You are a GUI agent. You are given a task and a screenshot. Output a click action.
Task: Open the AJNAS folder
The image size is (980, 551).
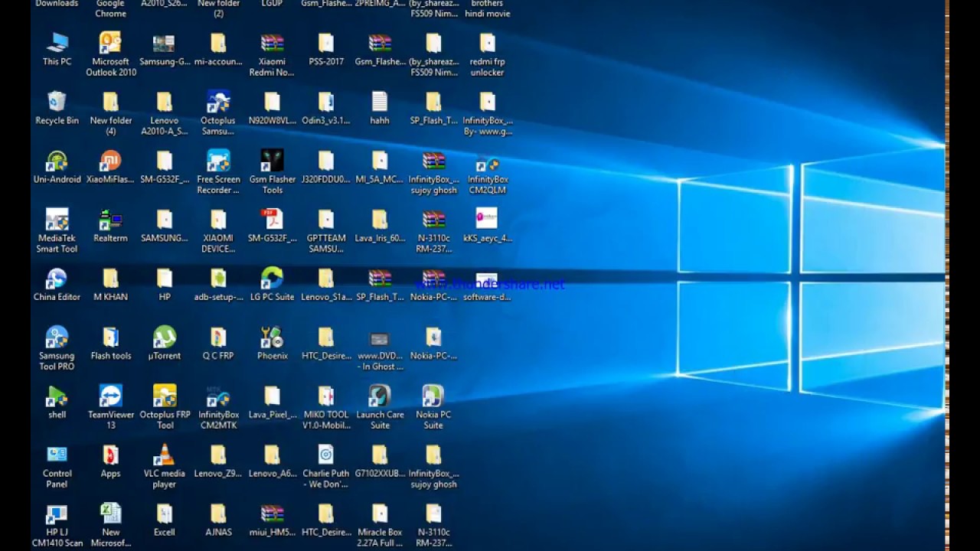coord(218,520)
